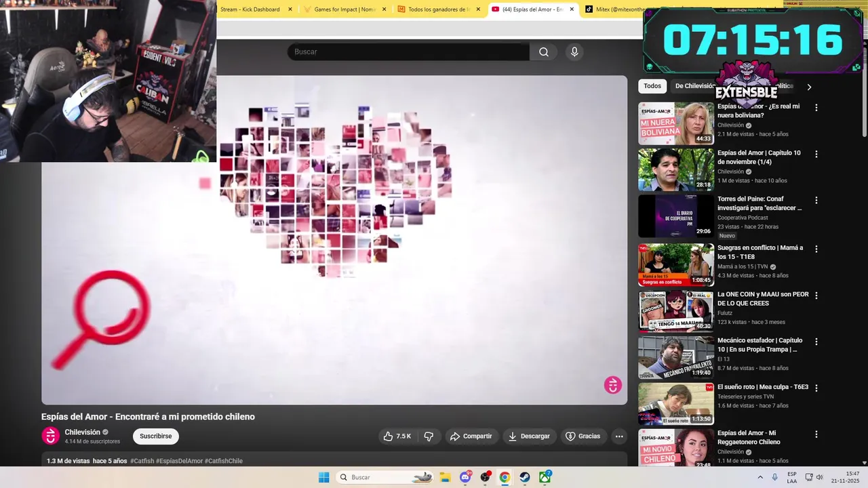Open options menu for Suegras en conflicto video
The width and height of the screenshot is (868, 488).
[x=816, y=249]
